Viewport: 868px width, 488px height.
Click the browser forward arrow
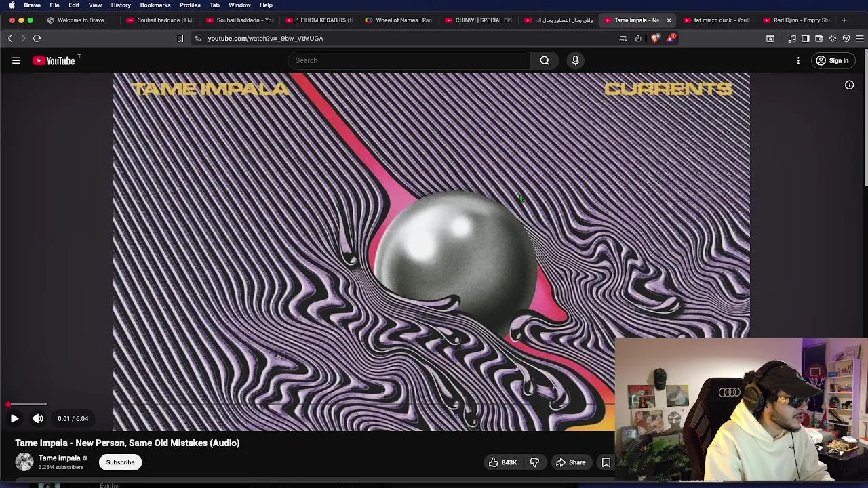tap(23, 39)
